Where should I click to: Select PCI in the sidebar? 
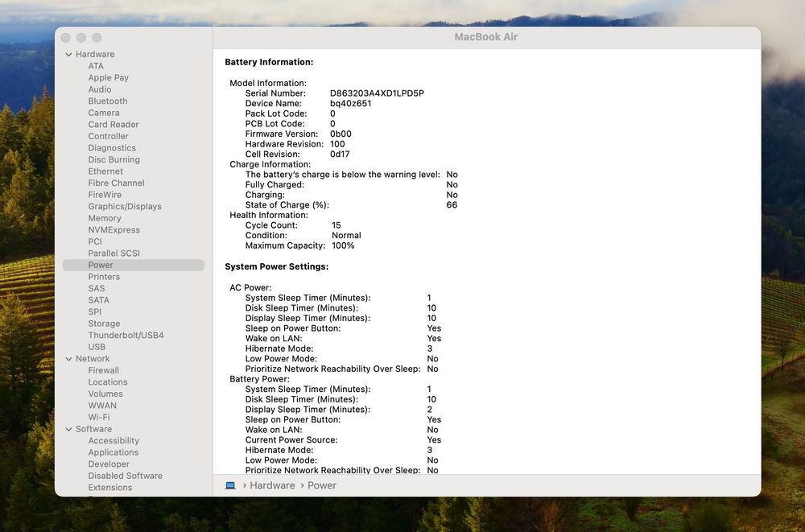[95, 241]
